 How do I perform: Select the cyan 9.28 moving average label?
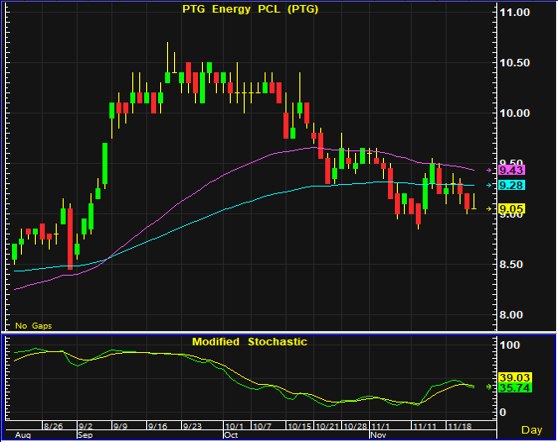pyautogui.click(x=511, y=185)
